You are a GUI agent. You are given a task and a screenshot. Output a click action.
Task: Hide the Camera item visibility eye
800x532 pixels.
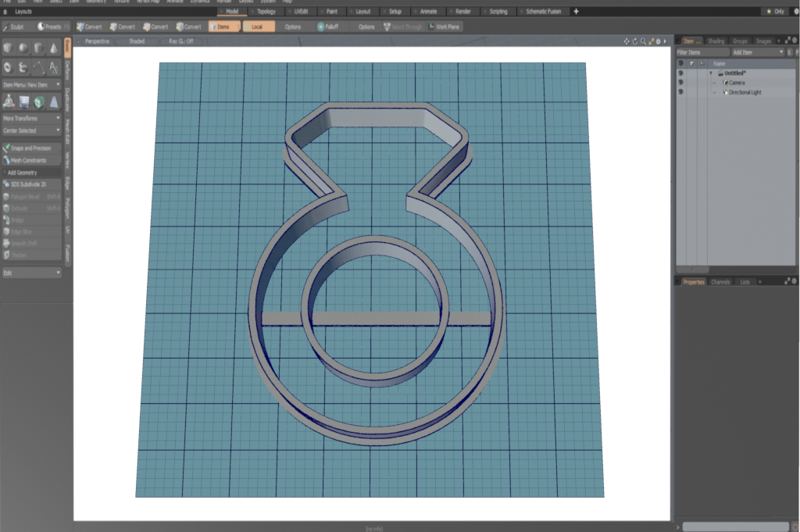(680, 83)
